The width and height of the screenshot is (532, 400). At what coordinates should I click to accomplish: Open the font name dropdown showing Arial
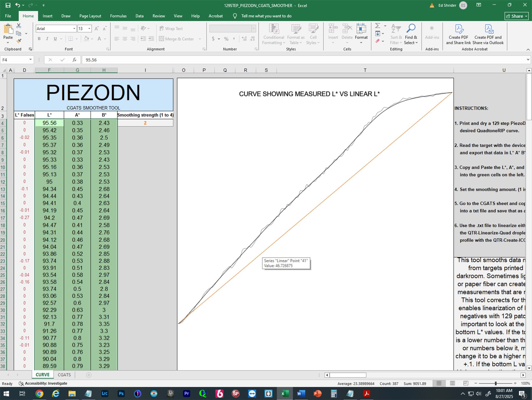pos(74,29)
